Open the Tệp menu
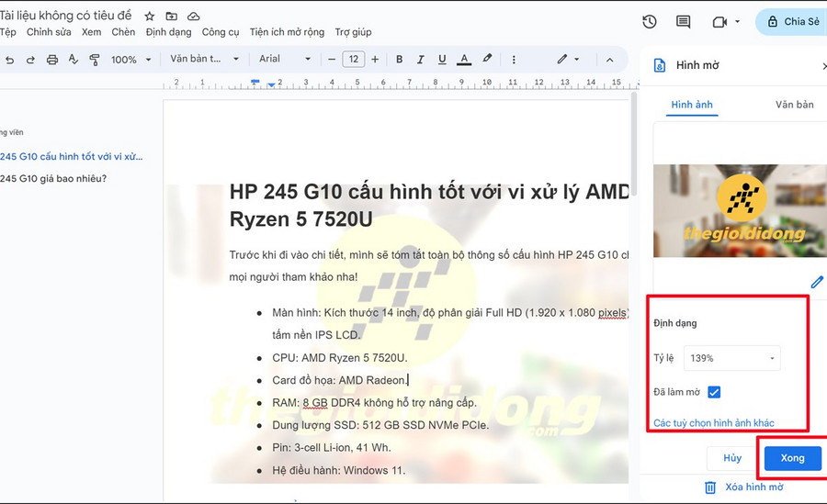 tap(8, 32)
